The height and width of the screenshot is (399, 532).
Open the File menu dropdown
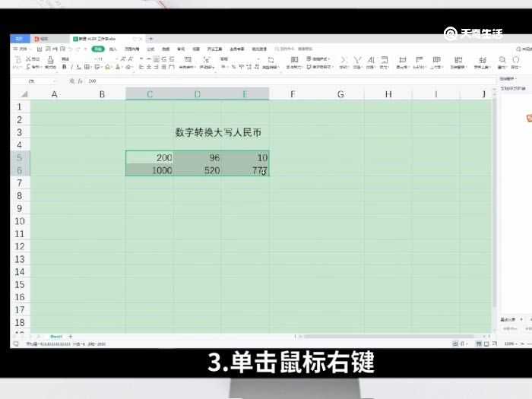click(22, 49)
